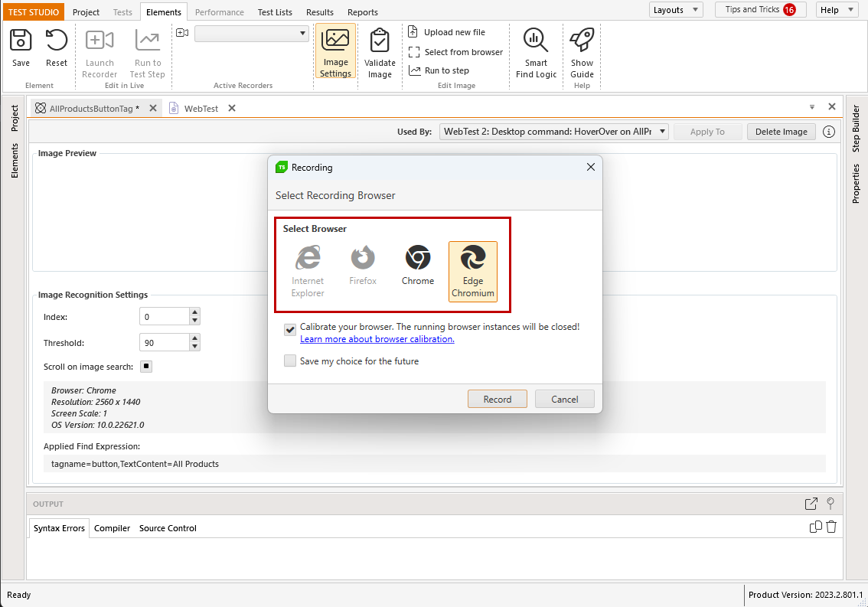Click the Apply To button
Viewport: 868px width, 607px height.
(x=707, y=132)
